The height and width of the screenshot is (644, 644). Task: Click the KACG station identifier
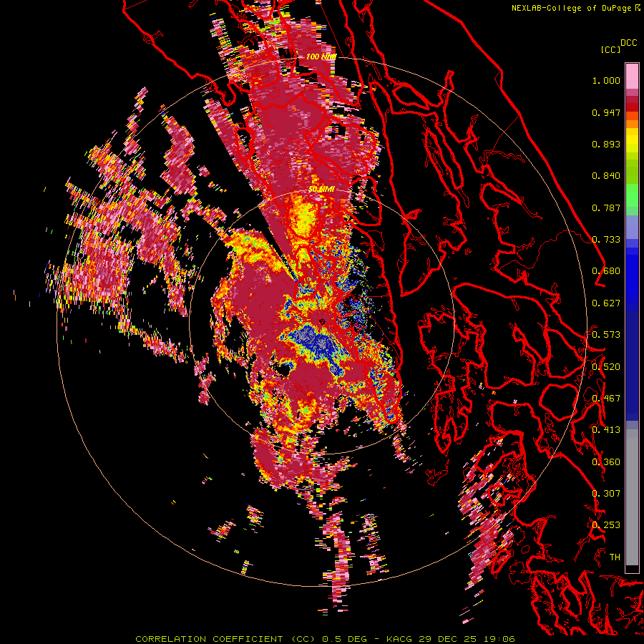[399, 639]
